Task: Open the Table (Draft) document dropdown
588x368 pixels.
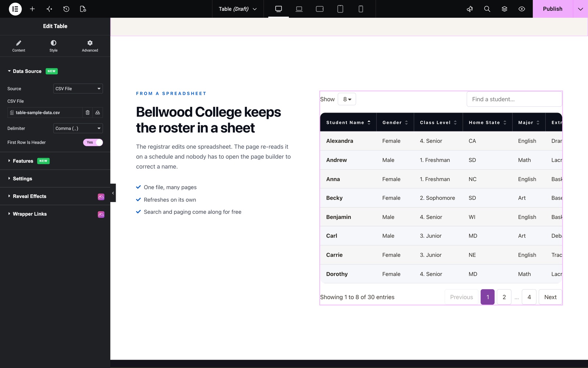Action: (238, 9)
